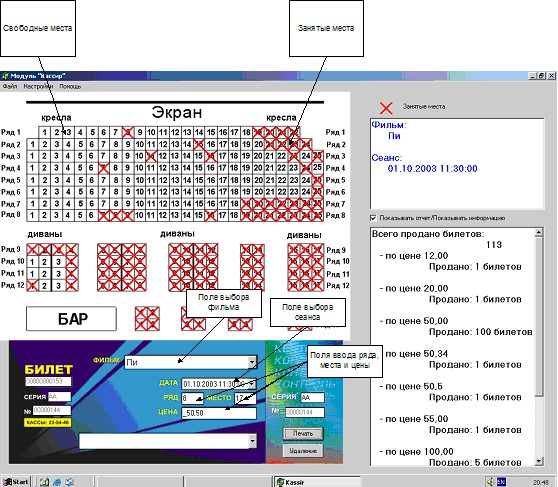Viewport: 558px width, 487px height.
Task: Select free seat 10 in Ряд 3
Action: 139,156
